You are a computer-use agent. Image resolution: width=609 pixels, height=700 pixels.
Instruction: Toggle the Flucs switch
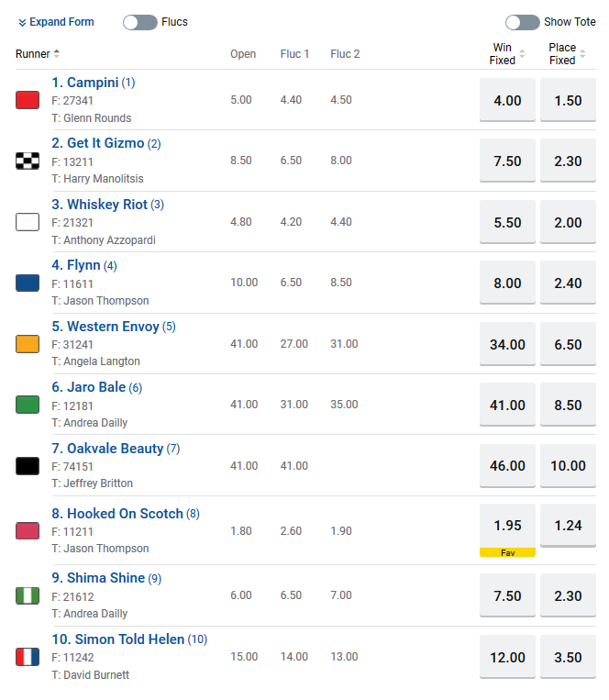pyautogui.click(x=140, y=22)
